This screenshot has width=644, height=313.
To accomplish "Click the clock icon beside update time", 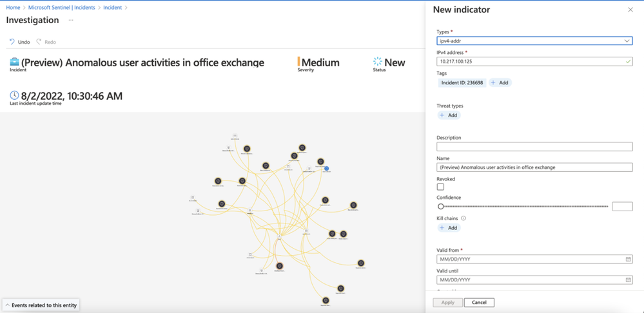I will pyautogui.click(x=14, y=95).
